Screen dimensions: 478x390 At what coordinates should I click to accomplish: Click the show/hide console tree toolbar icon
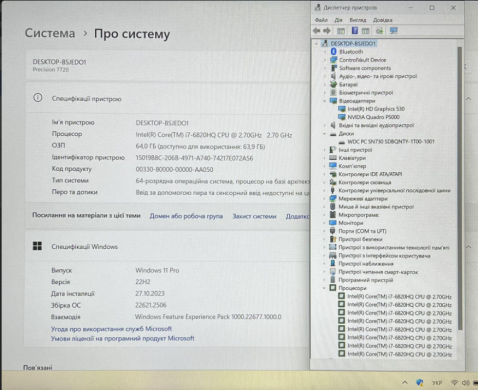coord(341,31)
